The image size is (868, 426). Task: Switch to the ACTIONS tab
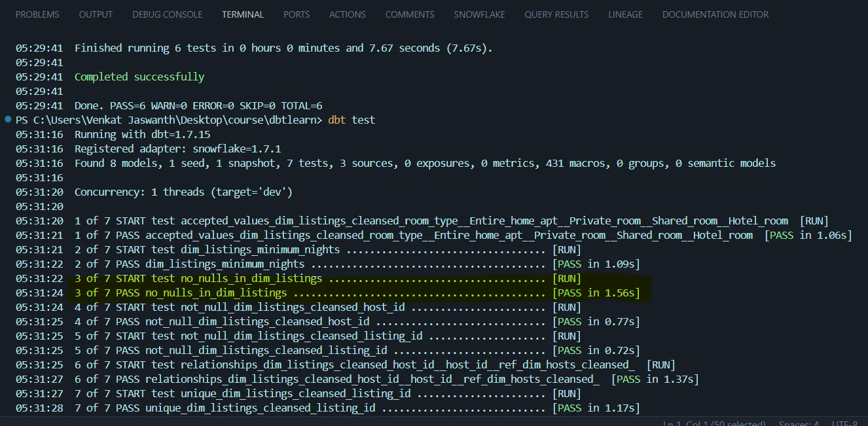[348, 14]
